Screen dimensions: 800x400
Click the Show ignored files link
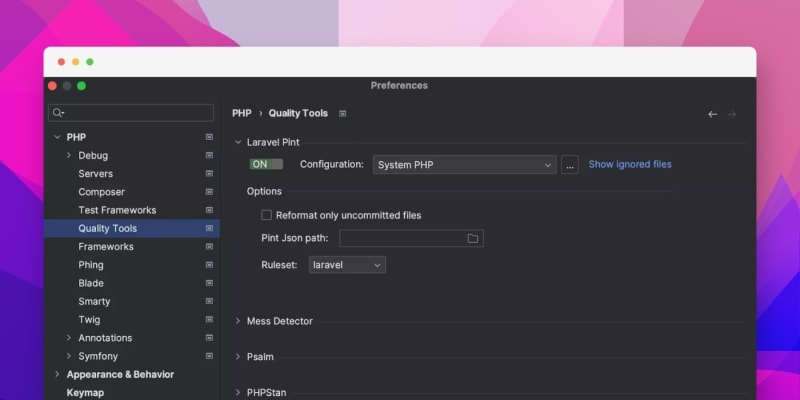point(630,164)
